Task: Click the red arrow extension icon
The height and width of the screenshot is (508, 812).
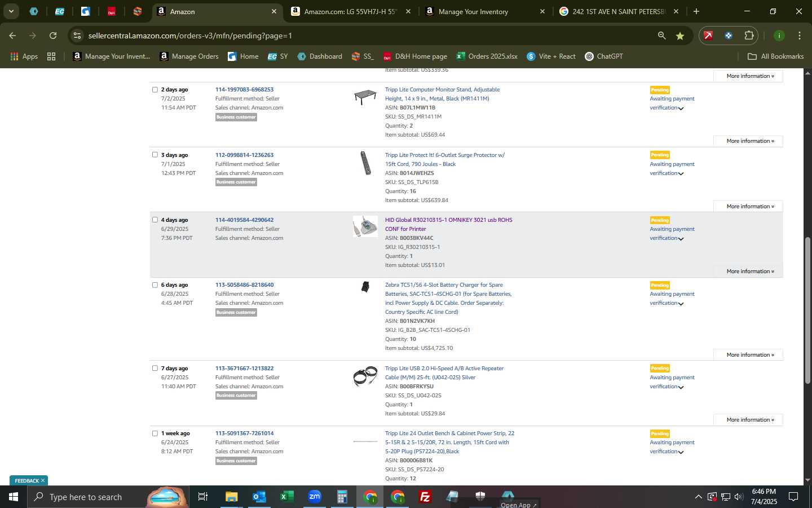Action: pos(708,36)
